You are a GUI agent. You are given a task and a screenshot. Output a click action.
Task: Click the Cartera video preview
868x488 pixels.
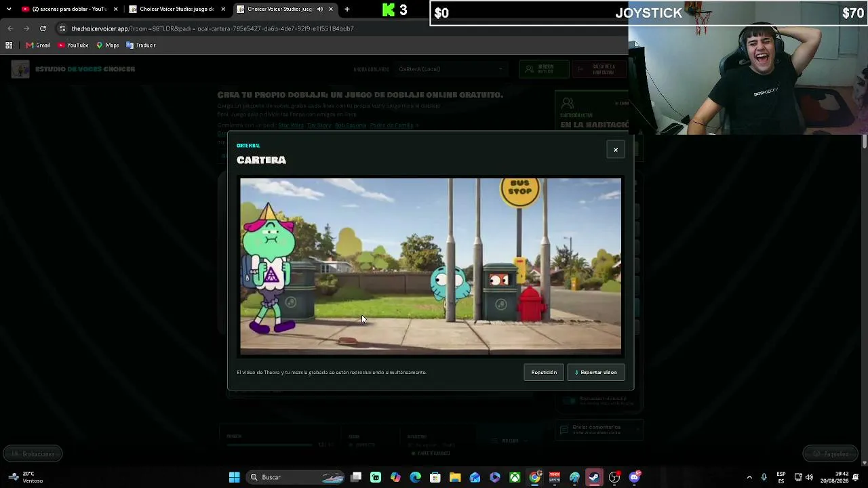pos(431,267)
